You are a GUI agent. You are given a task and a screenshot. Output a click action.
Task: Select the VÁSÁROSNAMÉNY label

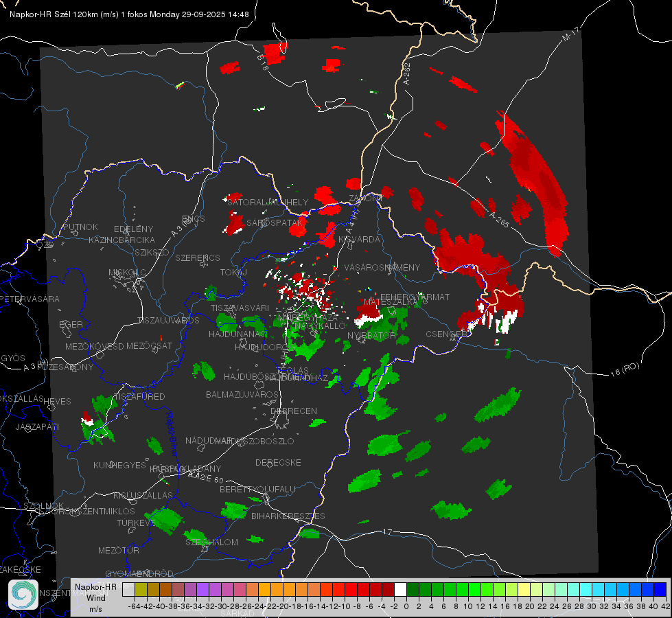pyautogui.click(x=382, y=268)
